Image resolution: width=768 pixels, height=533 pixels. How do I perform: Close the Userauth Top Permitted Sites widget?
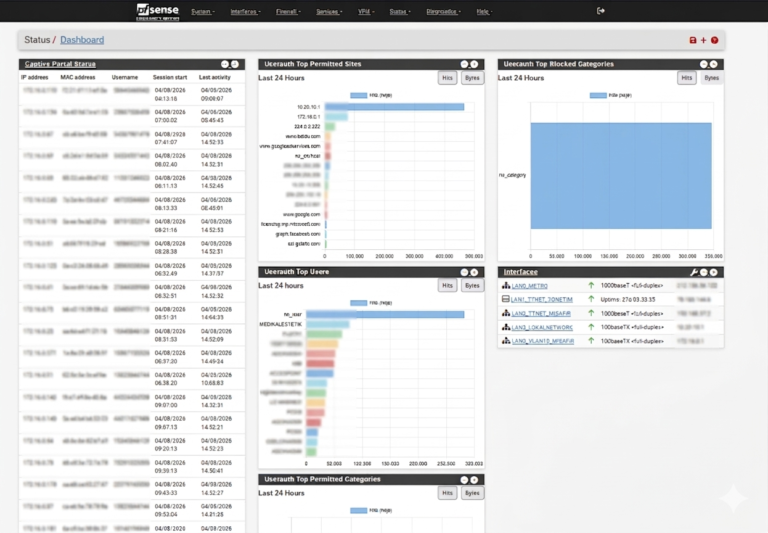474,64
